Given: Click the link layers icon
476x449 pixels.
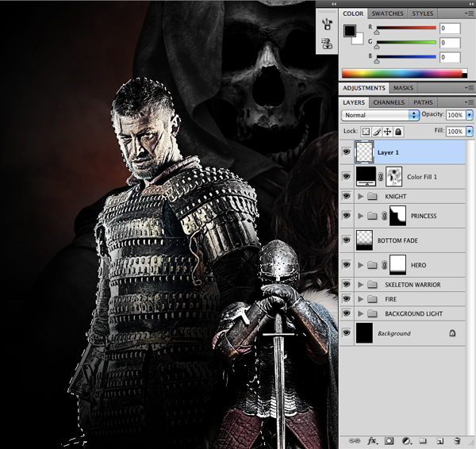Looking at the screenshot, I should pos(355,440).
